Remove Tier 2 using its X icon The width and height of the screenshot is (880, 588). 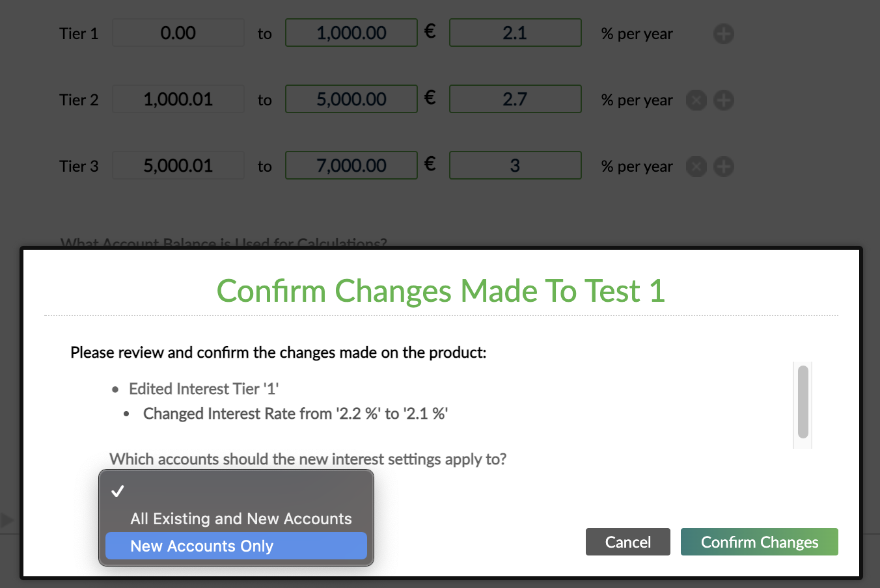[x=696, y=100]
